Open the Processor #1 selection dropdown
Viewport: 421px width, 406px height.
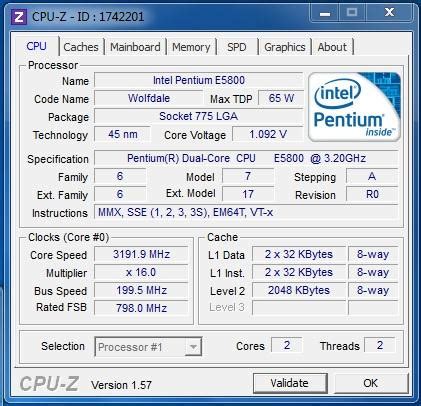148,347
